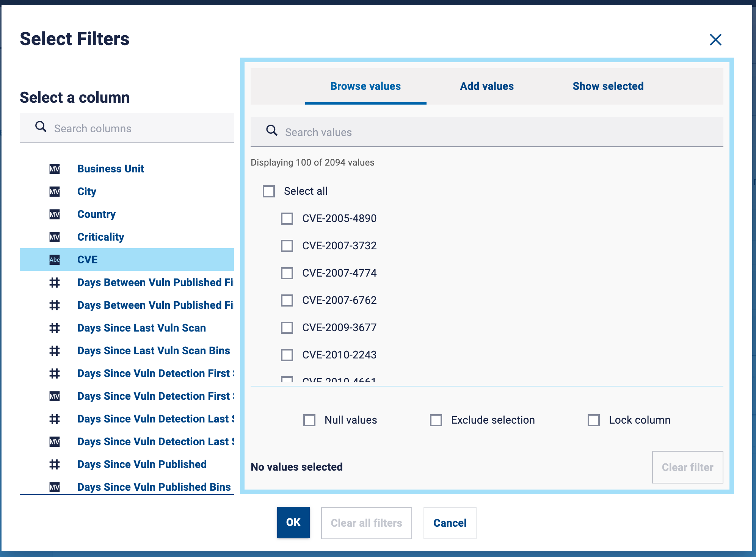The image size is (756, 557).
Task: Focus the Search columns input field
Action: click(127, 128)
